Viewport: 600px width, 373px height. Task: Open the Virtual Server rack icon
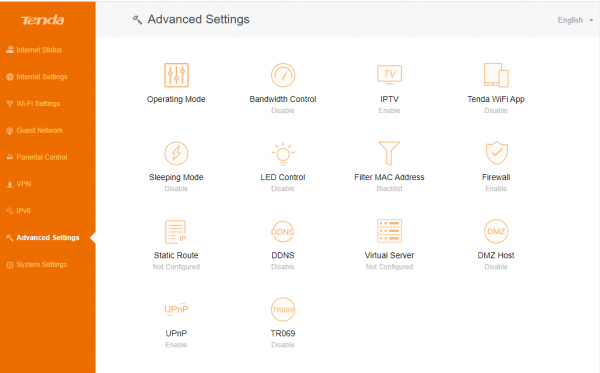point(389,231)
